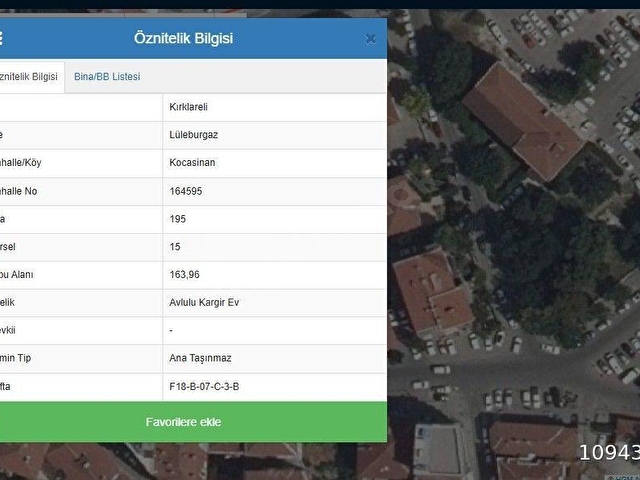Click the Ana Taşınmaz value
This screenshot has width=640, height=480.
[200, 358]
